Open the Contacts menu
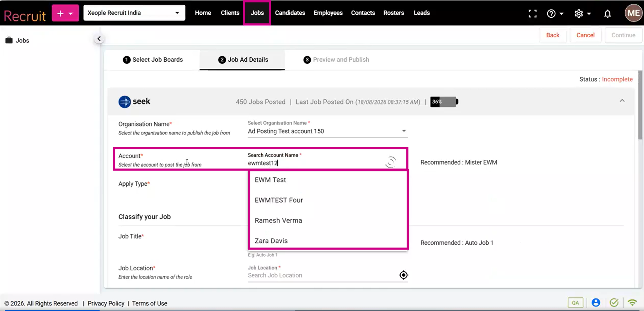This screenshot has width=644, height=311. point(363,13)
